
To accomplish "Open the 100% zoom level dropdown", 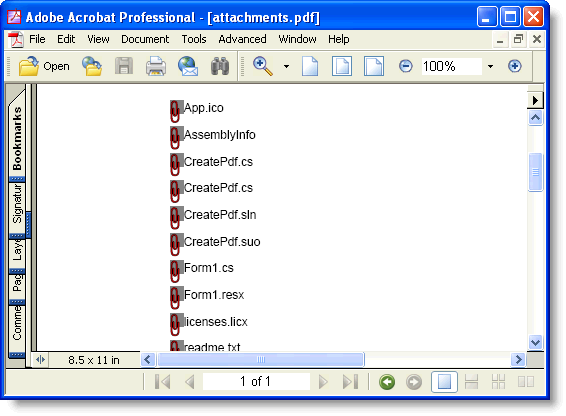I will pyautogui.click(x=490, y=66).
